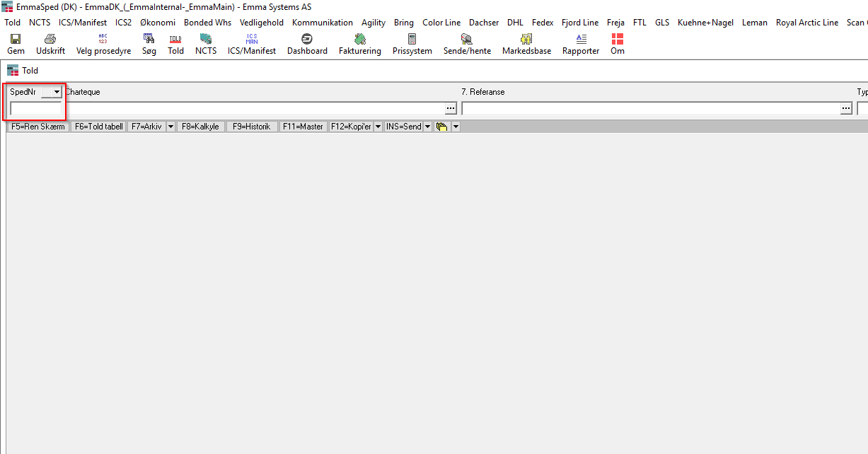Click the yellow folders icon in function bar
The width and height of the screenshot is (868, 454).
pyautogui.click(x=442, y=127)
